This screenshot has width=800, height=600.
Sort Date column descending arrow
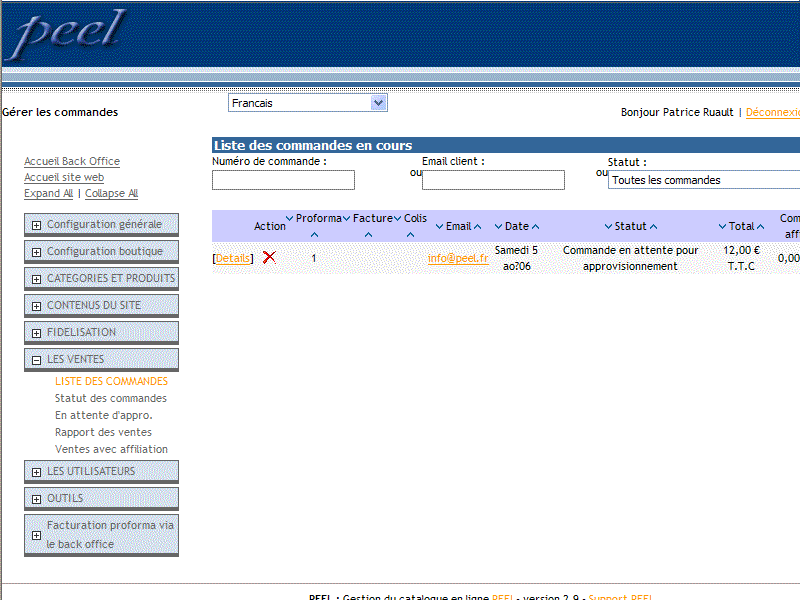tap(498, 227)
